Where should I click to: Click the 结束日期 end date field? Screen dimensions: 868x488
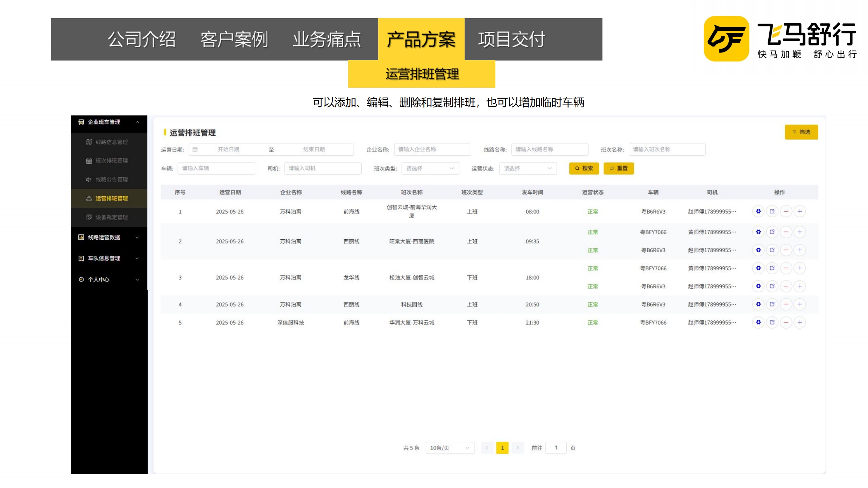tap(314, 149)
